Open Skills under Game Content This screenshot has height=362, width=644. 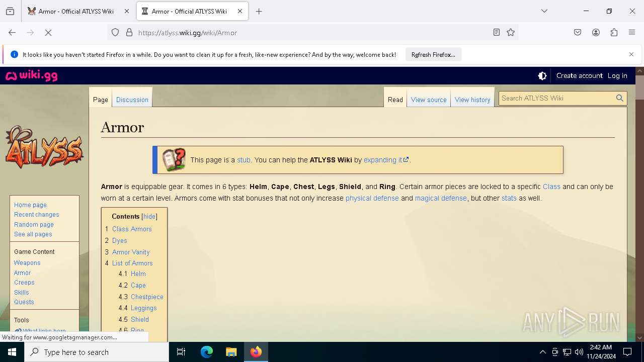tap(22, 292)
